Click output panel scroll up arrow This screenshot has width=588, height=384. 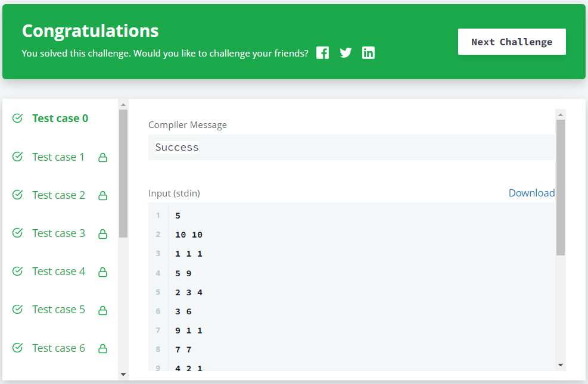pos(561,115)
